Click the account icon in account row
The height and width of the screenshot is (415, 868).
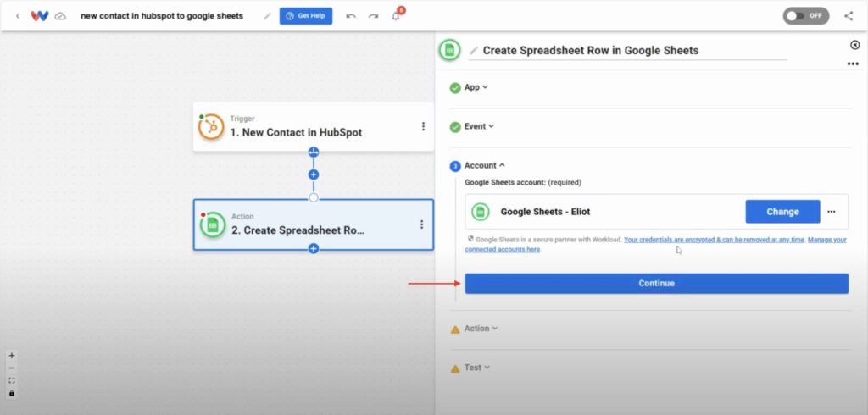(480, 212)
